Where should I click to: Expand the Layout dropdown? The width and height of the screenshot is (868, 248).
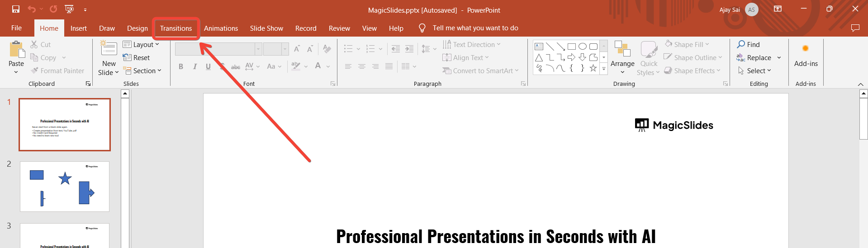coord(141,44)
